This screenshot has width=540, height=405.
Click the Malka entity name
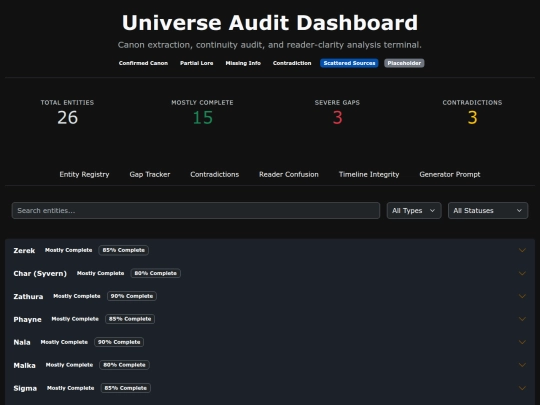[24, 365]
